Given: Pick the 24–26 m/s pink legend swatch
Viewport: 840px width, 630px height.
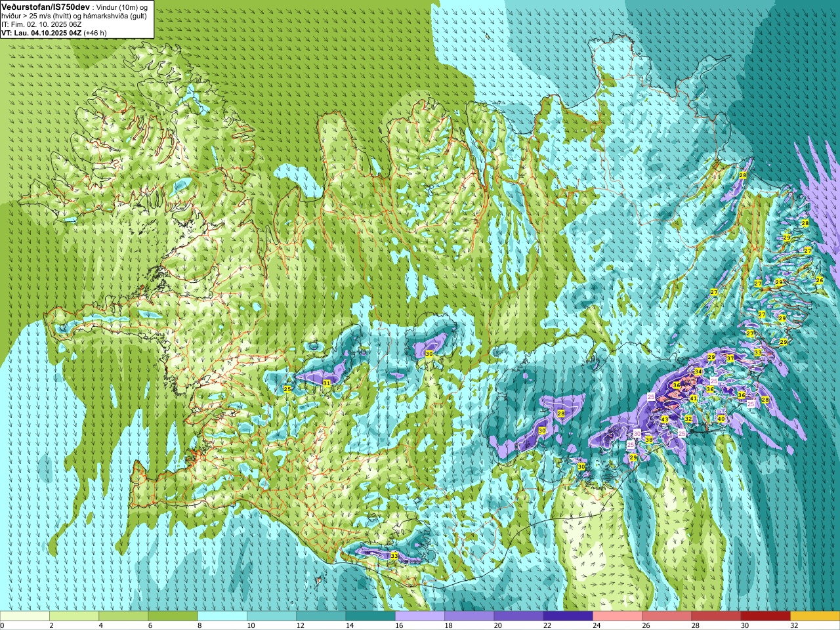Looking at the screenshot, I should [x=618, y=616].
